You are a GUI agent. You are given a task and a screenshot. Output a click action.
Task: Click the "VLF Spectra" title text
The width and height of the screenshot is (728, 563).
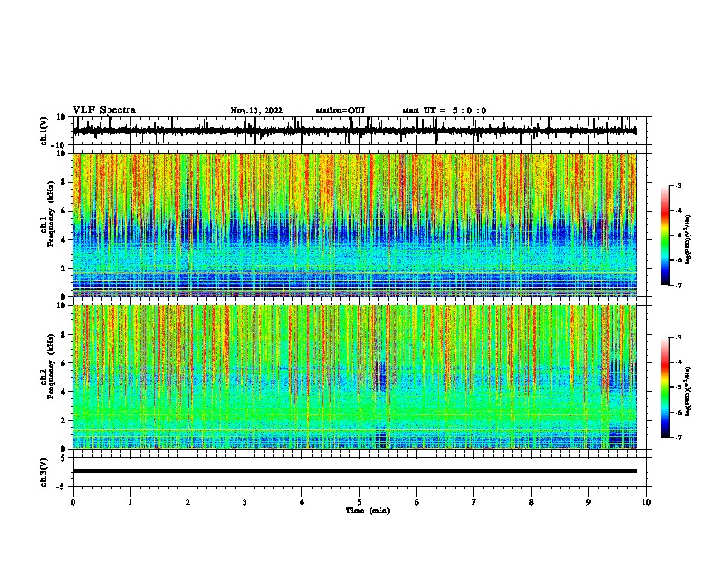[104, 110]
